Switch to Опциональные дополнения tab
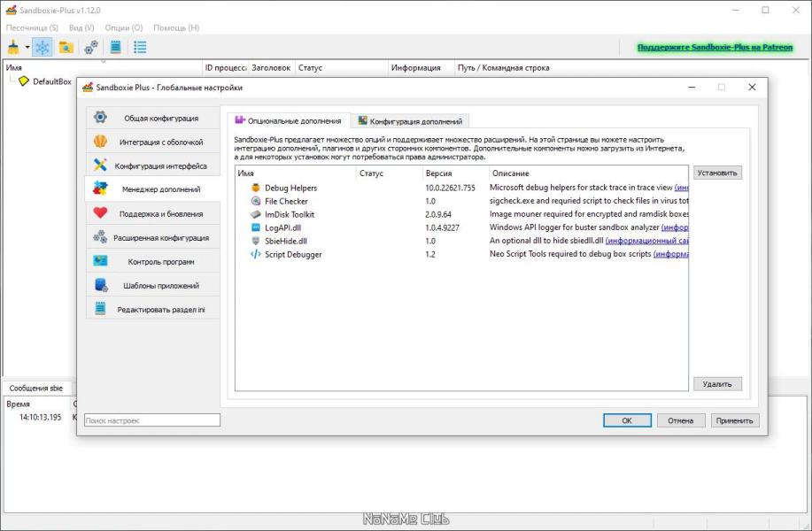 click(x=289, y=120)
